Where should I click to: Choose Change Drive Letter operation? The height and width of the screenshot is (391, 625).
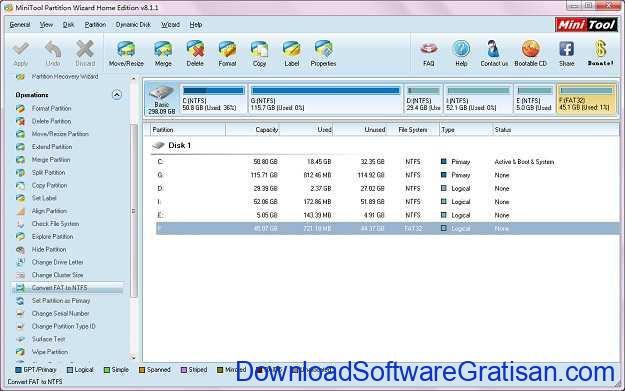(57, 262)
